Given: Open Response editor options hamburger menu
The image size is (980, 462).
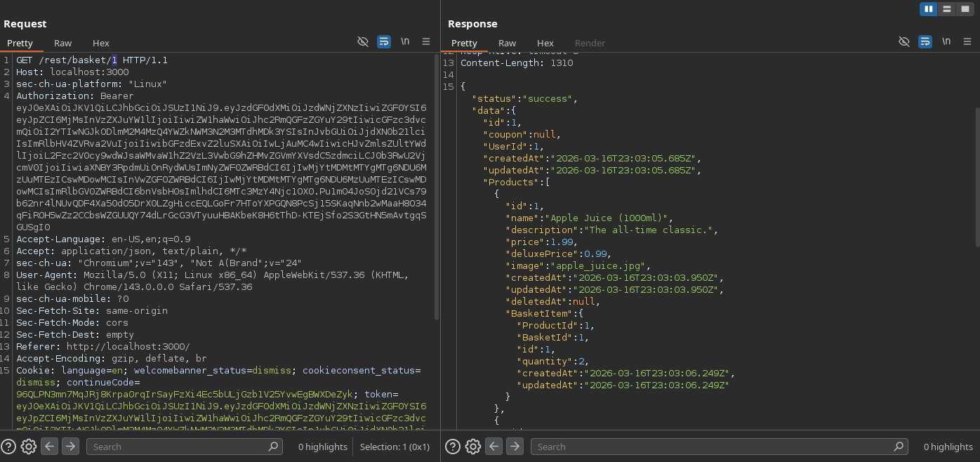Looking at the screenshot, I should pos(967,42).
